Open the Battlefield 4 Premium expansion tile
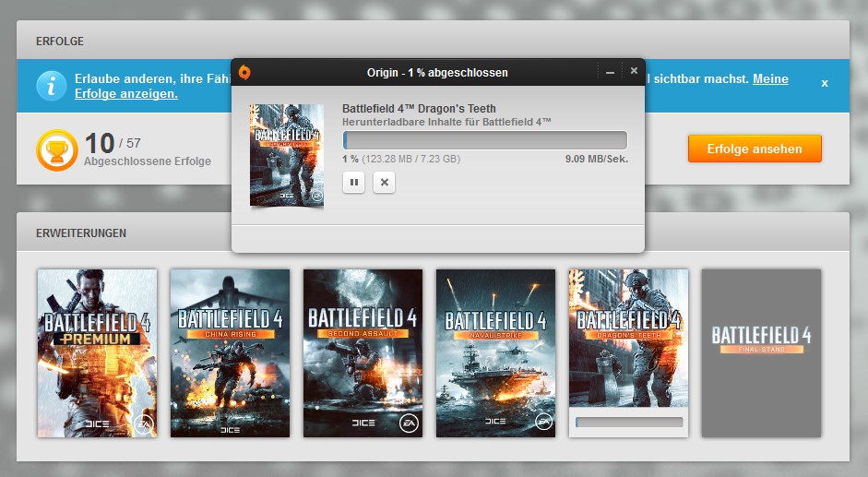The width and height of the screenshot is (868, 477). pos(97,352)
